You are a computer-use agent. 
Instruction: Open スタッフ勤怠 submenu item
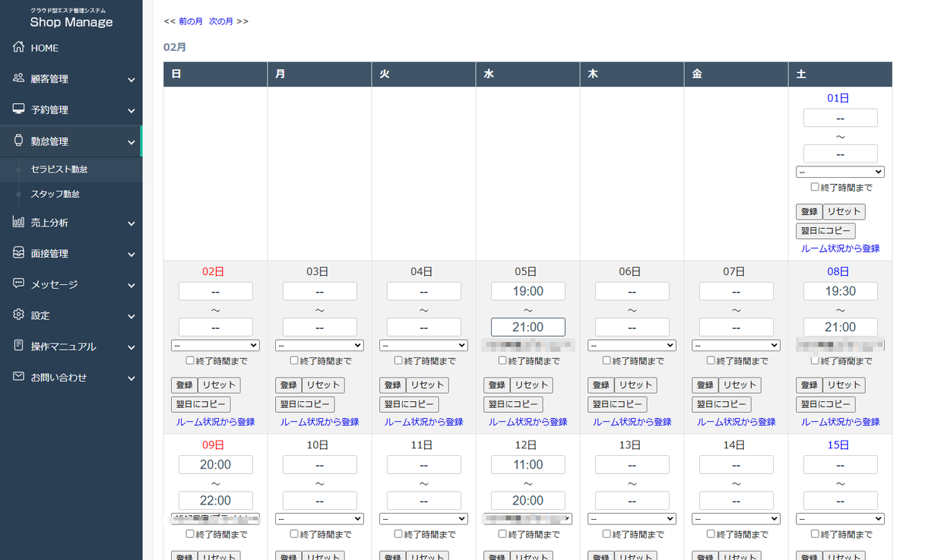pos(55,194)
